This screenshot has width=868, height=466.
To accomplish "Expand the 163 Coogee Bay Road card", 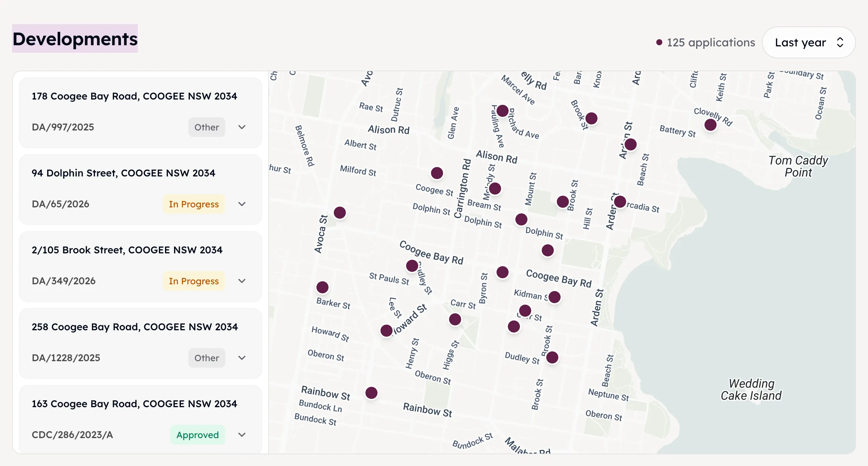I will click(242, 435).
